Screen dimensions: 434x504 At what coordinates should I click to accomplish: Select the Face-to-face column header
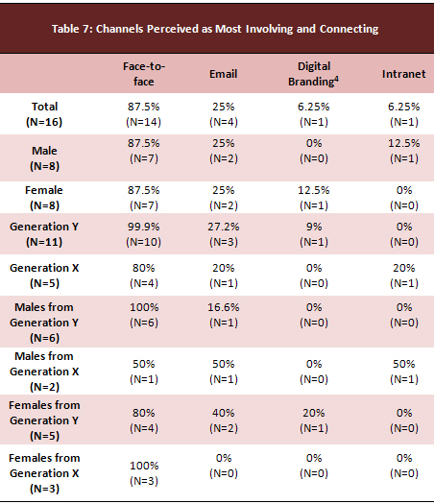[x=144, y=74]
